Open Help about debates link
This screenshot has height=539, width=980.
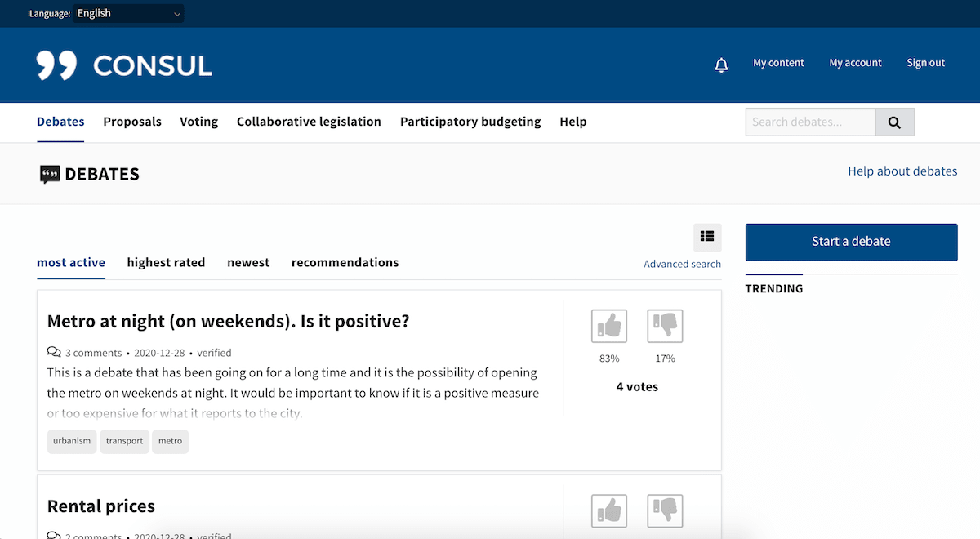coord(902,171)
